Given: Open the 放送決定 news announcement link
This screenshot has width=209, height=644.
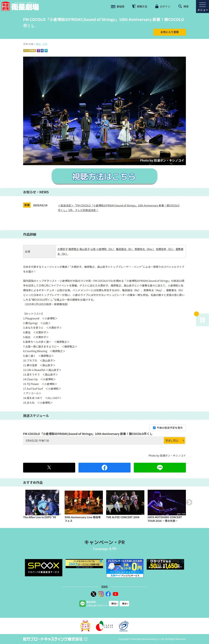Looking at the screenshot, I should tap(118, 208).
